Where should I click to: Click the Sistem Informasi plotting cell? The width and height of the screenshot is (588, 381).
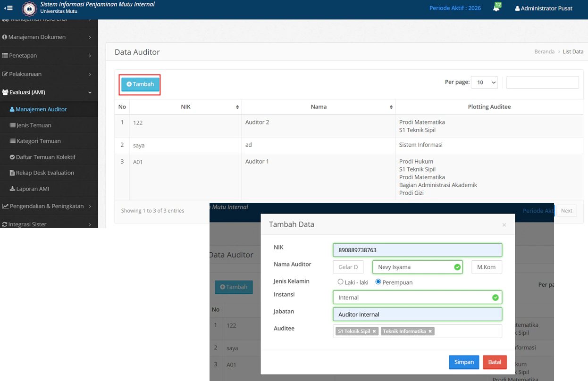pos(421,145)
